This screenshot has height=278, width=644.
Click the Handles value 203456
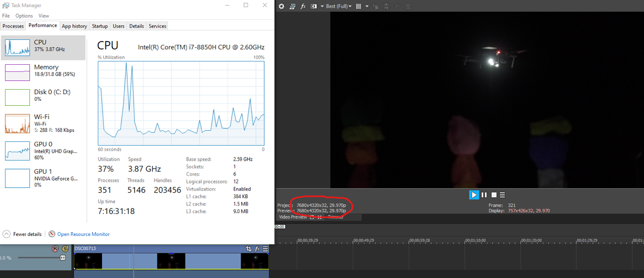pyautogui.click(x=167, y=190)
